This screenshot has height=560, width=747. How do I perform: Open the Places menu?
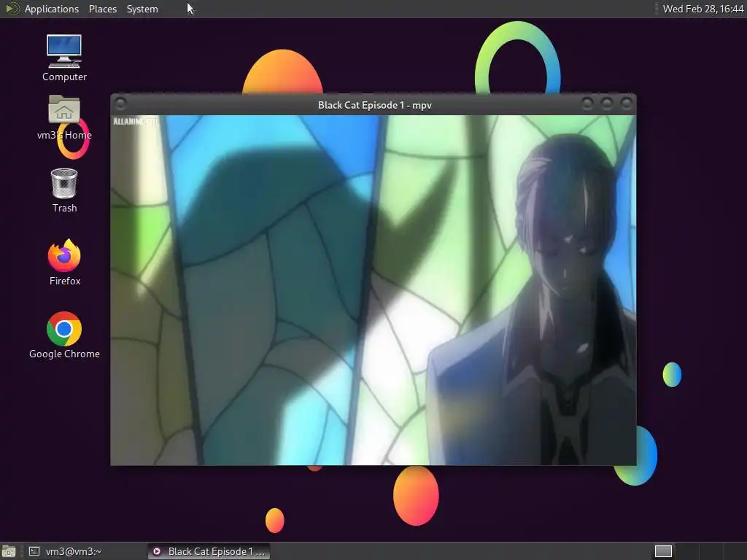pyautogui.click(x=102, y=9)
